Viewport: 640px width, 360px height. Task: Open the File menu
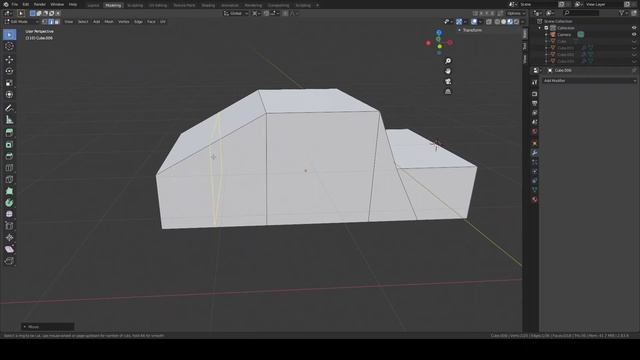(x=15, y=4)
